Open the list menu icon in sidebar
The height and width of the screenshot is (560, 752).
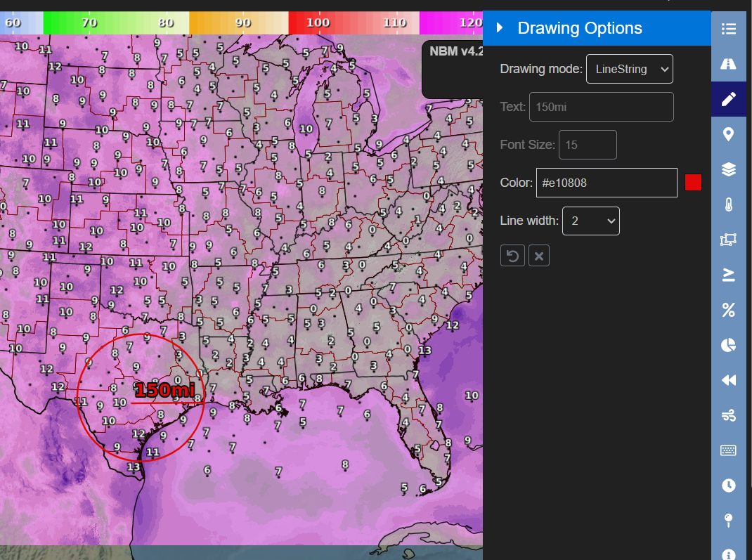[x=729, y=29]
